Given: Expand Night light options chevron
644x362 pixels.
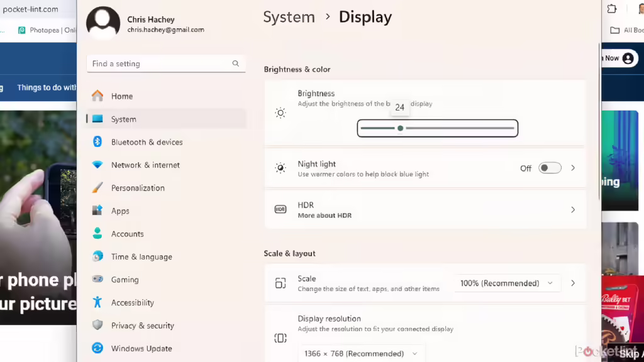Looking at the screenshot, I should pos(572,168).
